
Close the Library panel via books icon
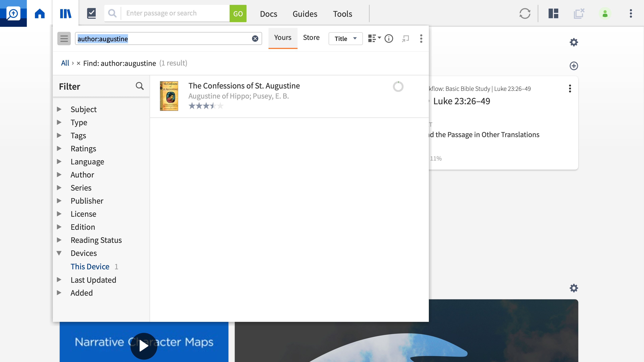pos(66,13)
